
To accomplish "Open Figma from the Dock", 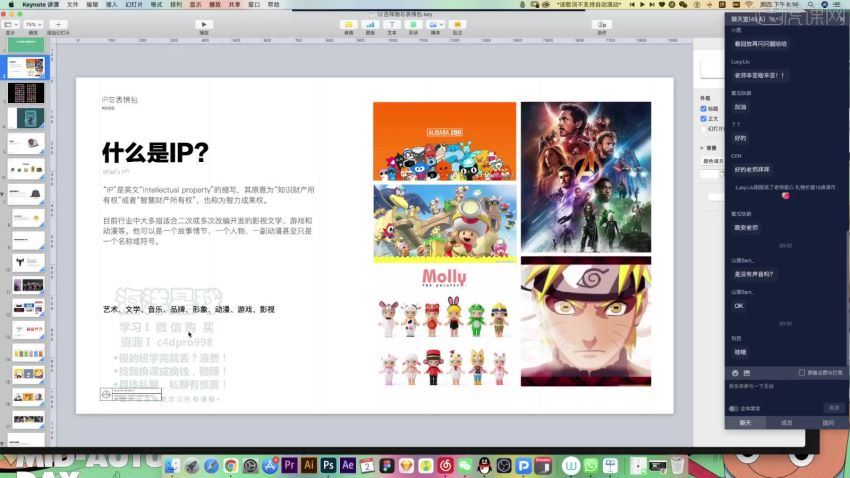I will [387, 465].
